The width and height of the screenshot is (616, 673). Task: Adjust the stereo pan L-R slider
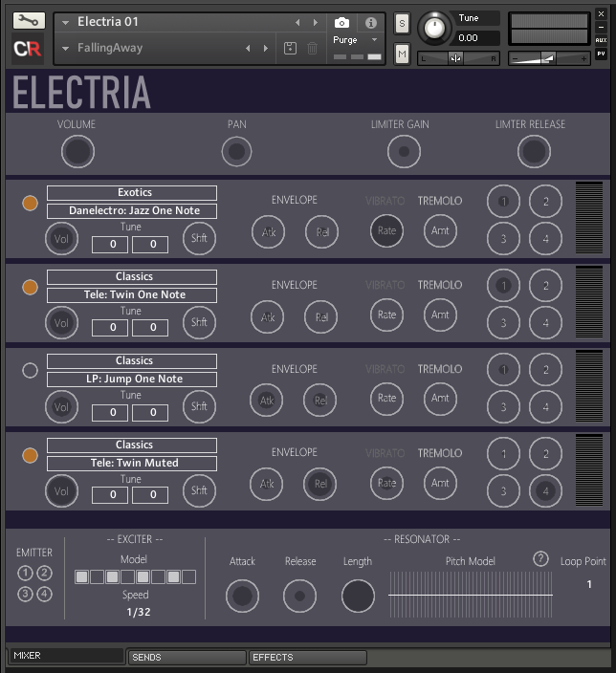[x=458, y=58]
